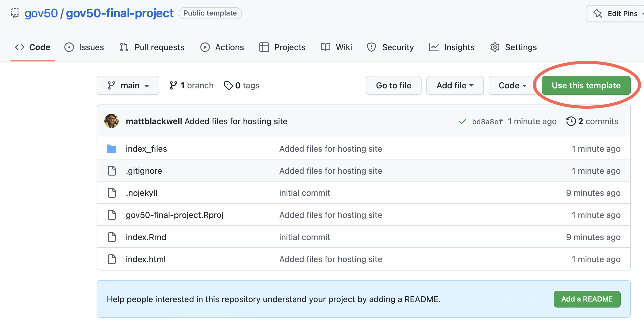View the 0 tags link
The image size is (644, 332).
[242, 85]
